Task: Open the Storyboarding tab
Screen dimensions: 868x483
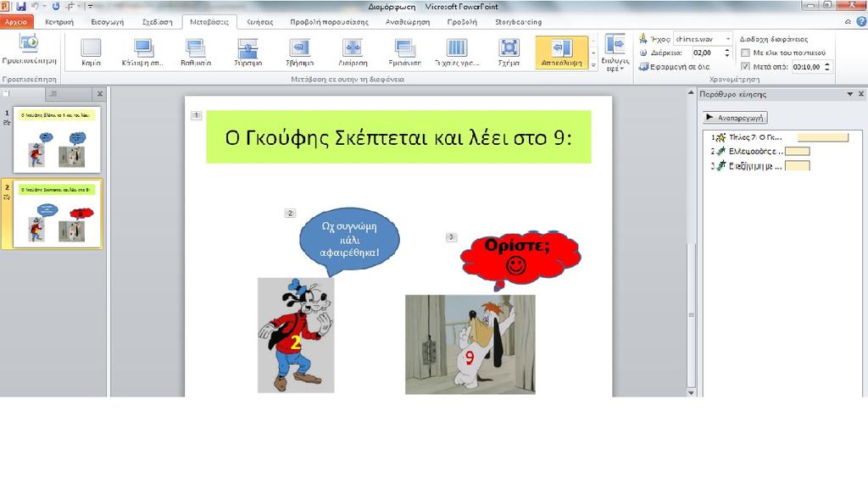Action: coord(518,22)
